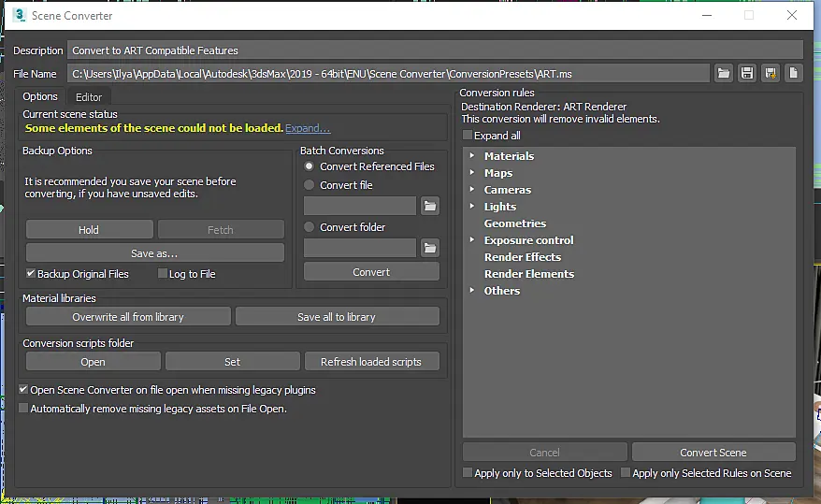This screenshot has height=504, width=821.
Task: Switch to the Options tab
Action: coord(40,96)
